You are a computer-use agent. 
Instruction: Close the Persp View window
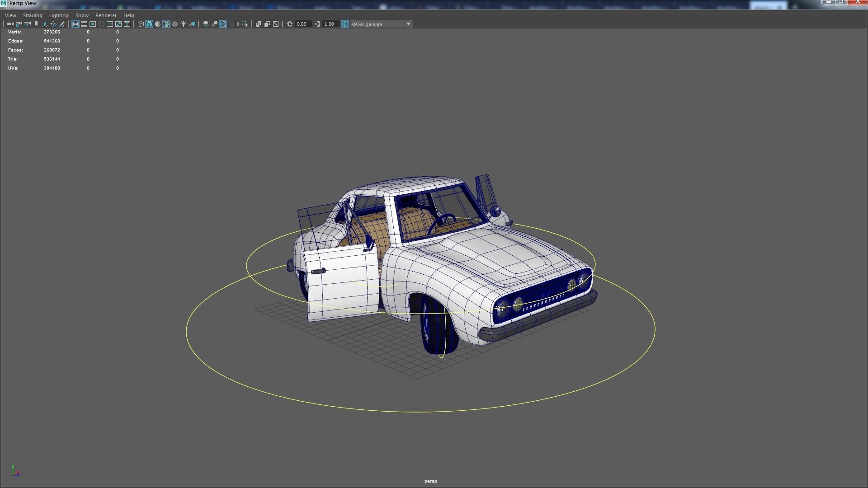click(x=858, y=2)
